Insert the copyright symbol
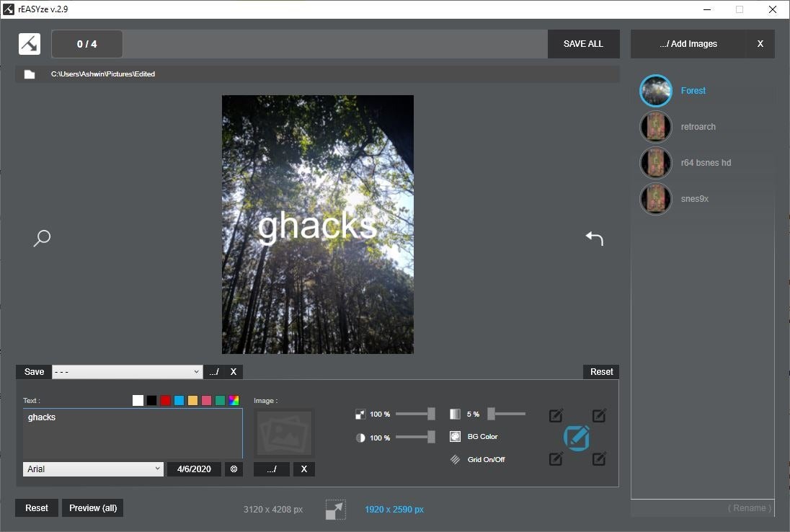Screen dimensions: 790x532 pos(234,469)
